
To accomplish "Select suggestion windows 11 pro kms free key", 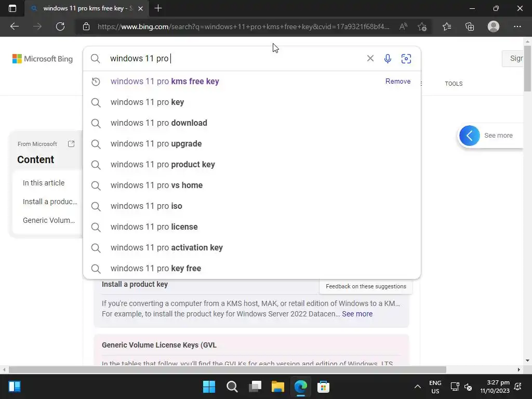I will [252, 82].
